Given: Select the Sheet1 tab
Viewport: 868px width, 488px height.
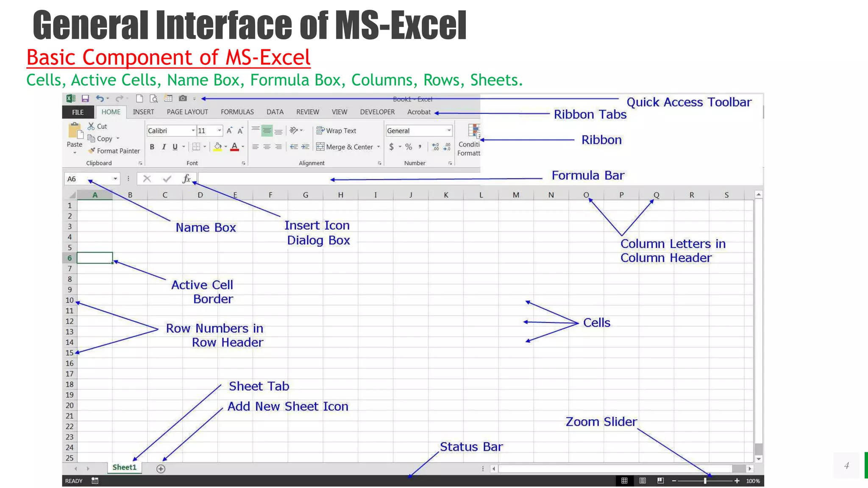Looking at the screenshot, I should [124, 467].
